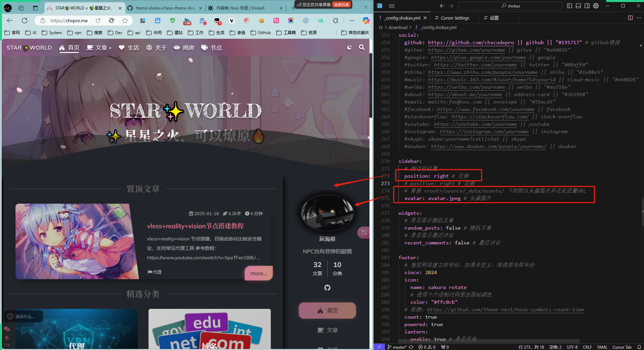Click the search icon on the blog header
644x350 pixels.
click(x=362, y=48)
